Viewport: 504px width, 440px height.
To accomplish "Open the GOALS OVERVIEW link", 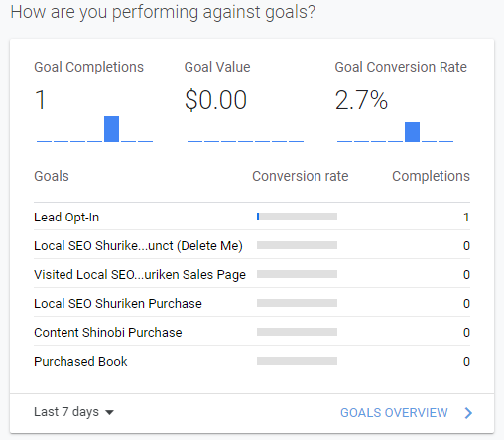I will pos(394,413).
